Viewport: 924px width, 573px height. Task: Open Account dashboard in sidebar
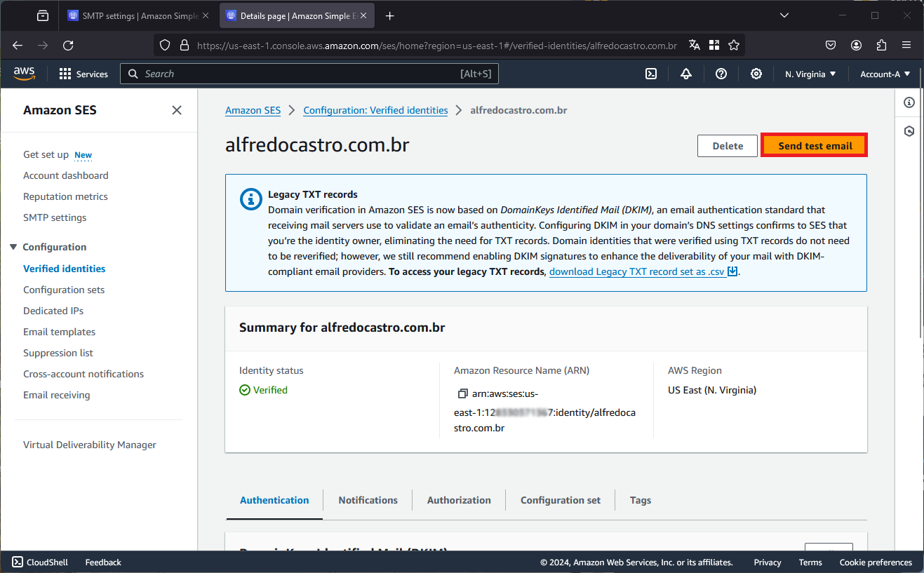pos(66,175)
